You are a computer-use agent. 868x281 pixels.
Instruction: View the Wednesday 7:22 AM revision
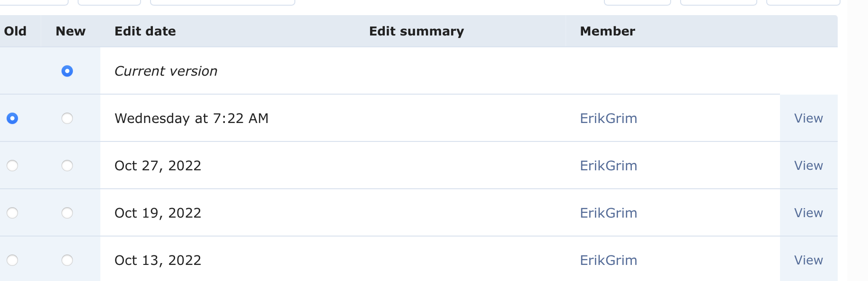coord(808,118)
